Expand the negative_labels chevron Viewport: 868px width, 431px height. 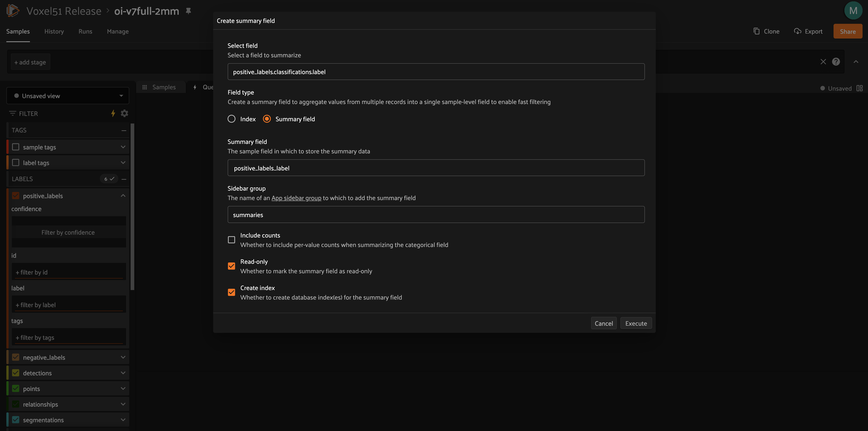[x=123, y=357]
